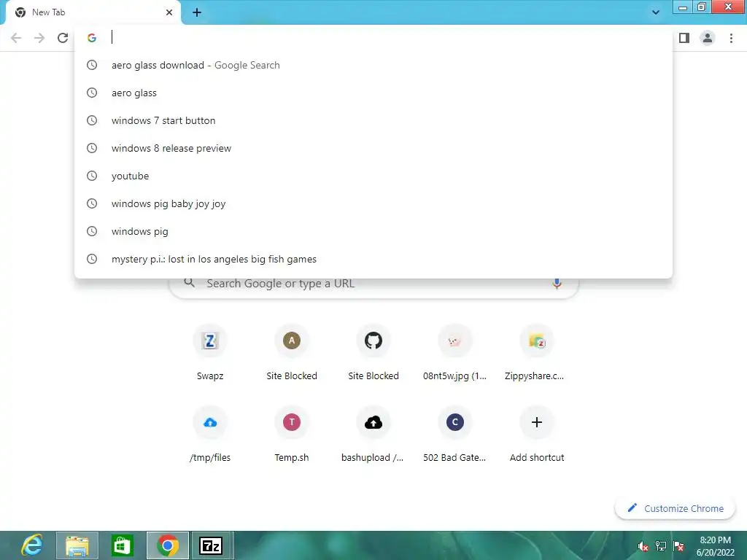This screenshot has height=560, width=747.
Task: Open the 08nt5w.jpg shortcut
Action: click(455, 354)
